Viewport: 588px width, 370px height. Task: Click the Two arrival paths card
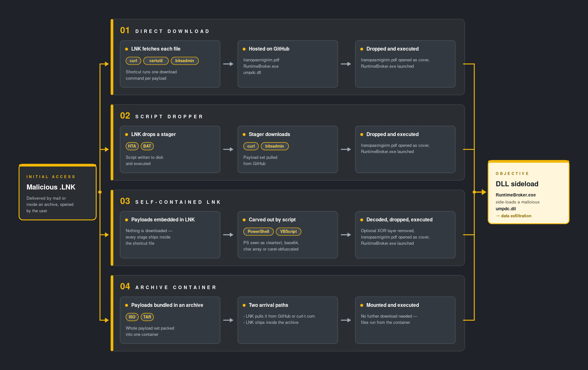[288, 320]
